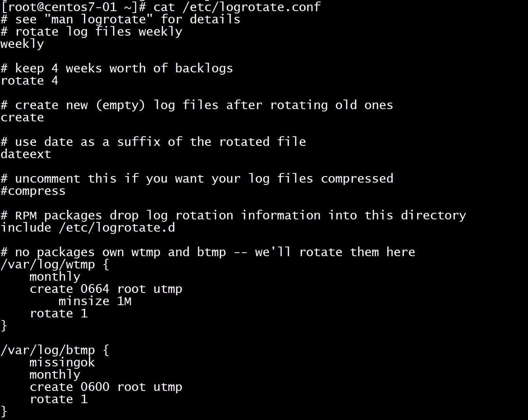The height and width of the screenshot is (420, 528).
Task: Place cursor on 'minsize 1M' setting
Action: (x=95, y=301)
